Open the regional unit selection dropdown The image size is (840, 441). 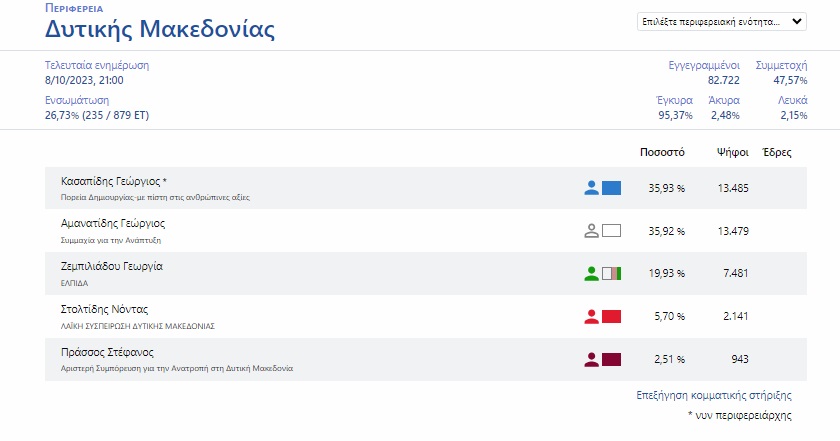(x=721, y=22)
